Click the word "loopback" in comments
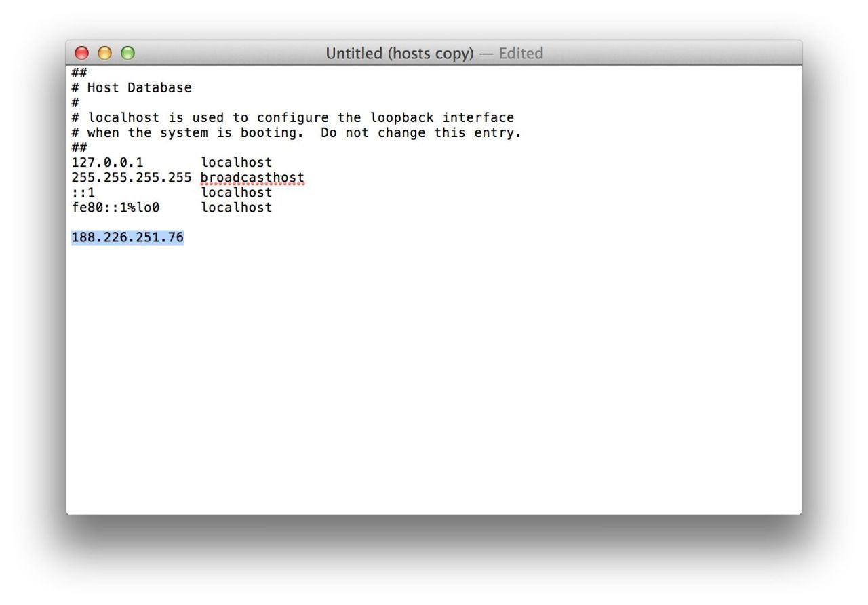 click(401, 118)
